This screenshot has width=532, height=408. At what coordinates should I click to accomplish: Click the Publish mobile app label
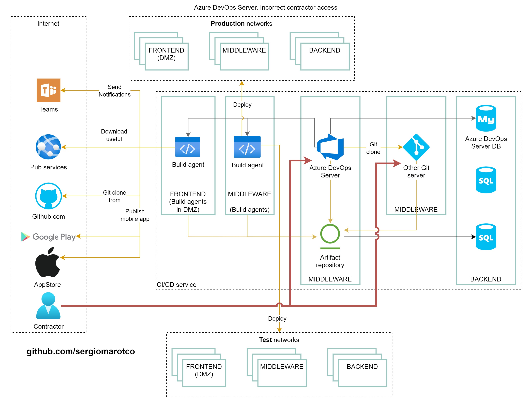point(135,215)
